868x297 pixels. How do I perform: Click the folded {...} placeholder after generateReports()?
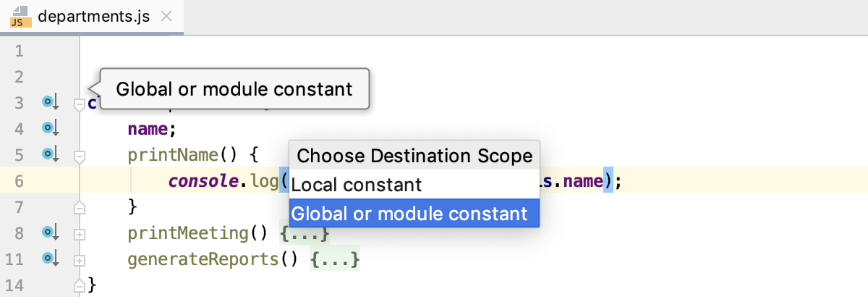click(x=334, y=259)
